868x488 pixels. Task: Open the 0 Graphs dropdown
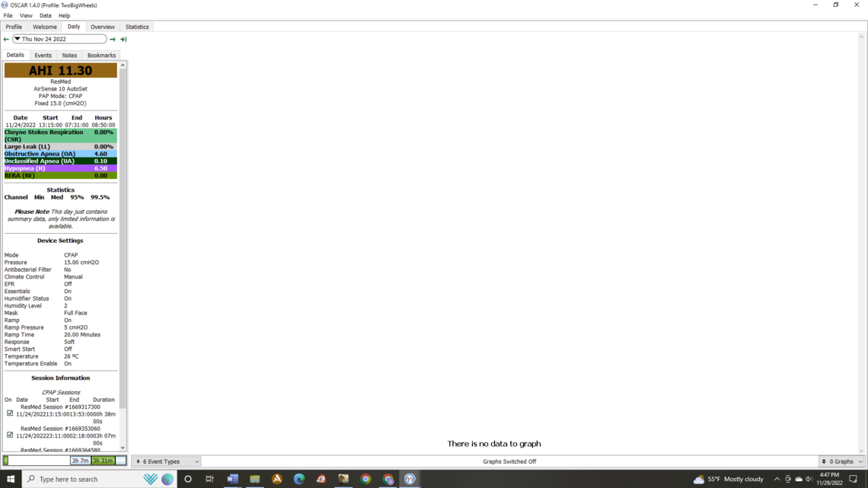pos(841,461)
